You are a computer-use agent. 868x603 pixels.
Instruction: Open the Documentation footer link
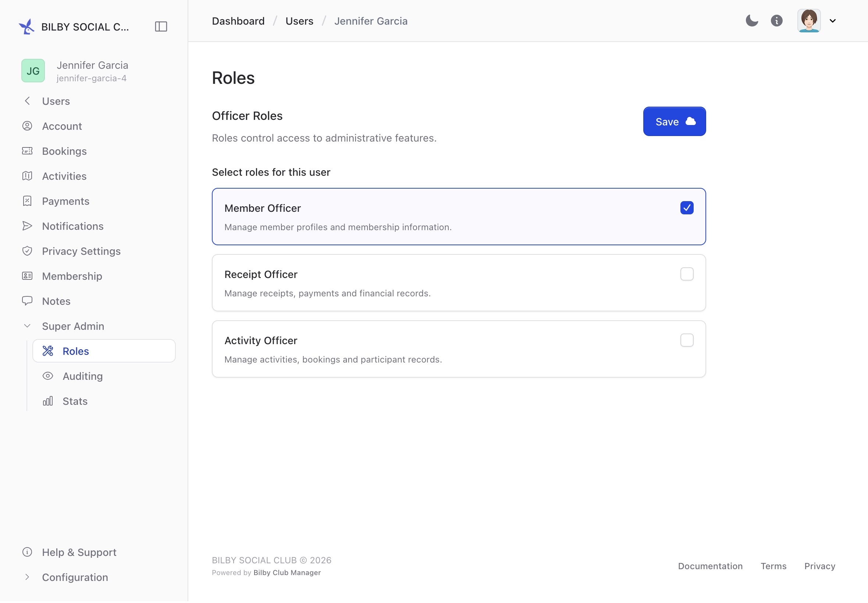click(710, 565)
